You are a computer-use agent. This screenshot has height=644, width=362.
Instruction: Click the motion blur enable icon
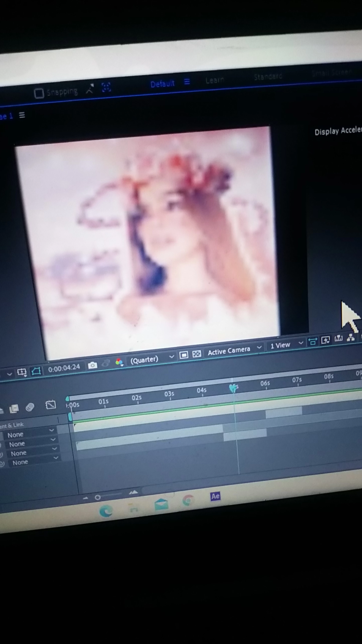point(30,407)
